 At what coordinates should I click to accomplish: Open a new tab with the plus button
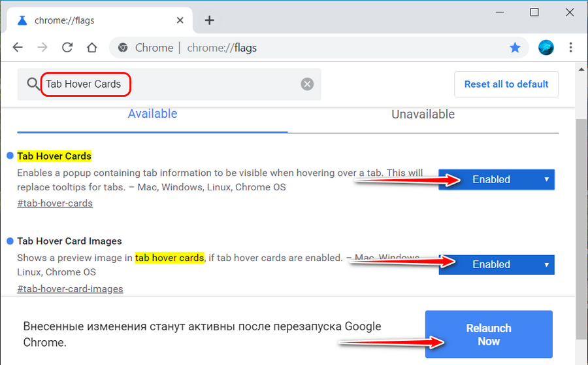pyautogui.click(x=209, y=20)
